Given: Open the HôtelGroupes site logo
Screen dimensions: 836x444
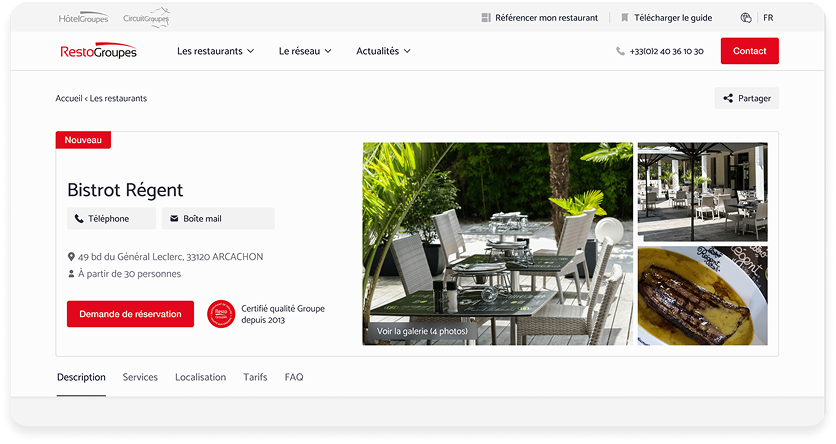Looking at the screenshot, I should pos(83,19).
